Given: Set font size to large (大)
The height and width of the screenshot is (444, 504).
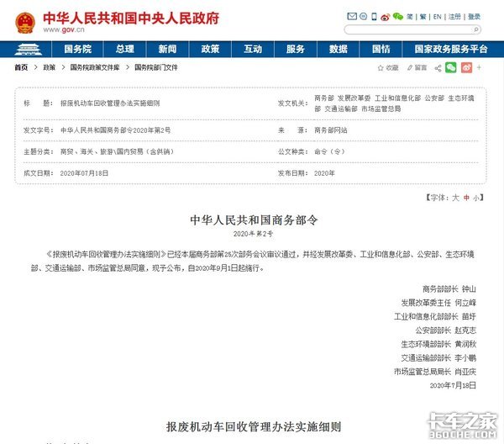Looking at the screenshot, I should pos(456,197).
